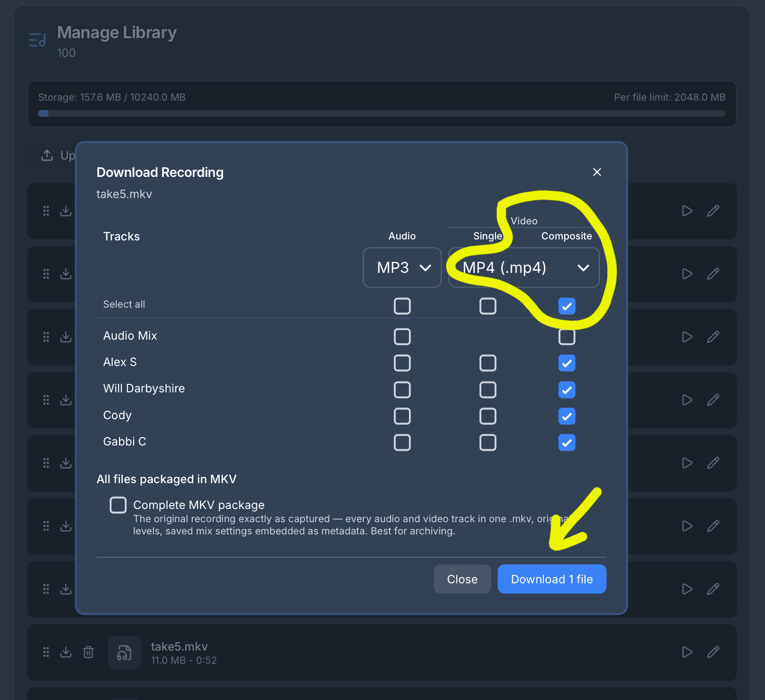Click the "Single" video column header
Viewport: 765px width, 700px height.
488,236
